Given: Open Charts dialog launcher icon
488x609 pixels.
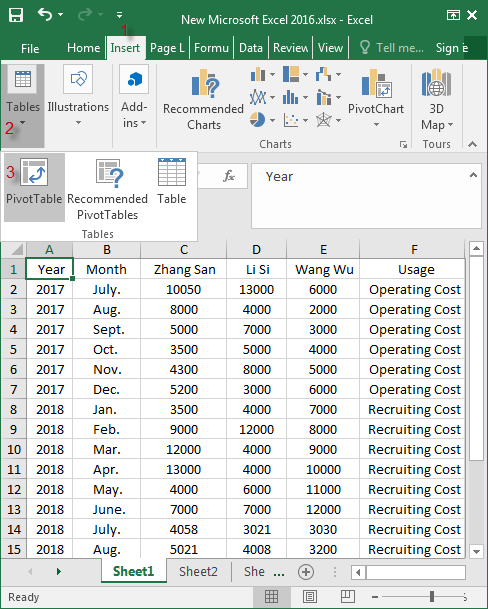Looking at the screenshot, I should pos(403,144).
